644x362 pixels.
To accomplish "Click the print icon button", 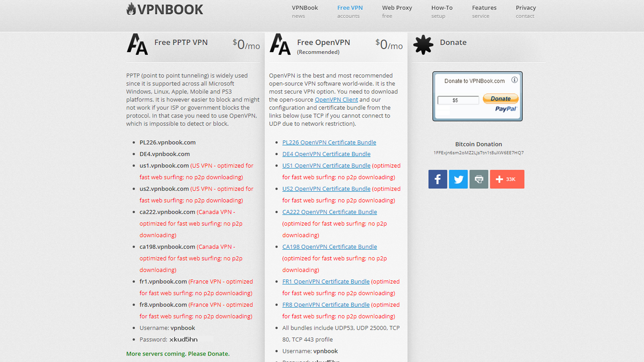I will tap(479, 179).
